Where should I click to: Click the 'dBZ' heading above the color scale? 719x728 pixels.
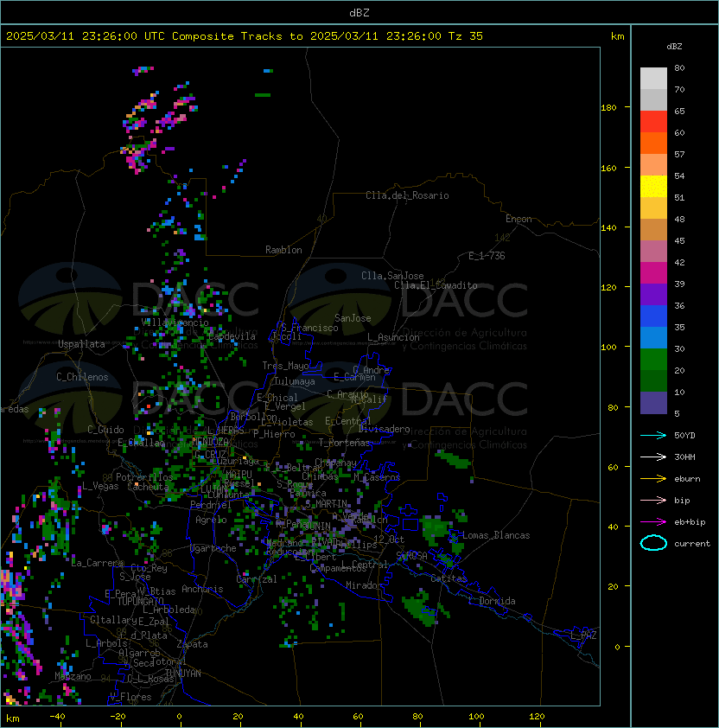674,47
